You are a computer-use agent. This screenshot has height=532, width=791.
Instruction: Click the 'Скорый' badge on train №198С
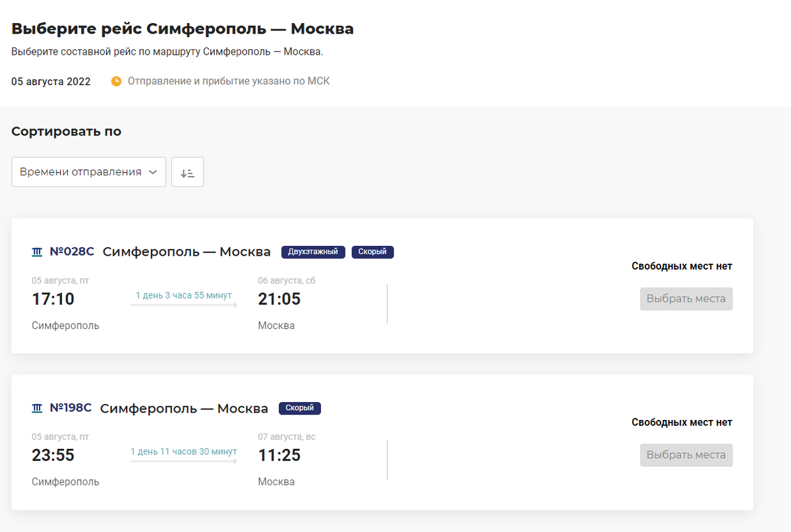[300, 408]
